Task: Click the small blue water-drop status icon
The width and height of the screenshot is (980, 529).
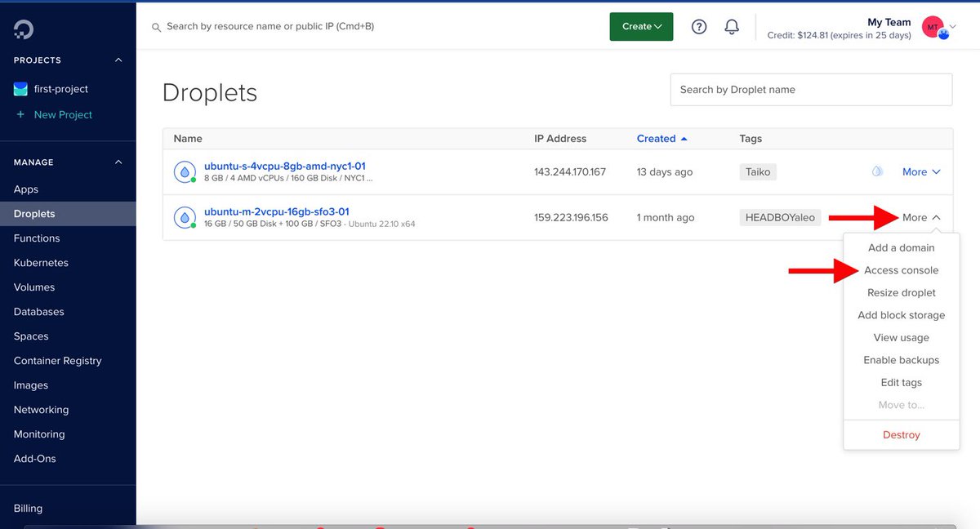Action: (x=877, y=171)
